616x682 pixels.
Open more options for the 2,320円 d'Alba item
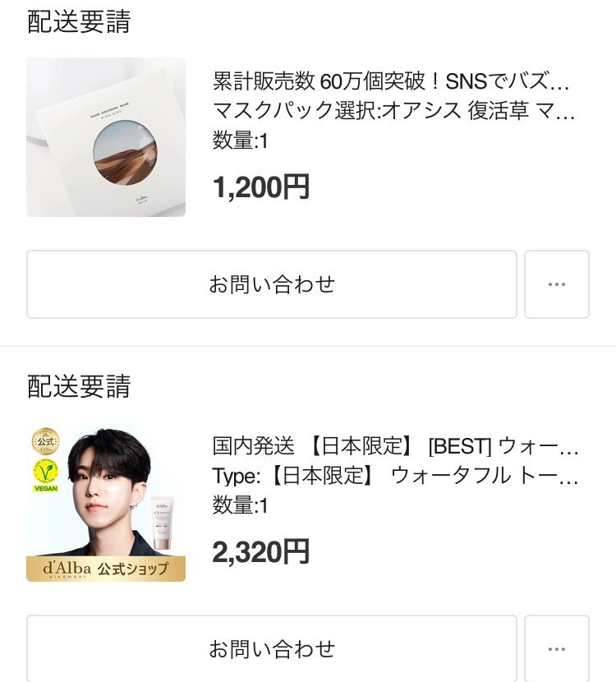(556, 648)
